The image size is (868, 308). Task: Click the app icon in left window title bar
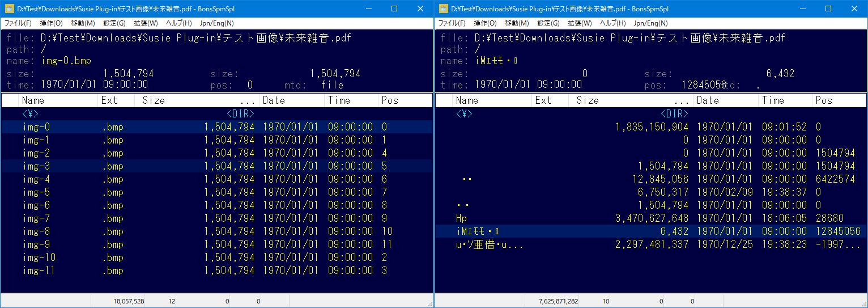tap(9, 9)
